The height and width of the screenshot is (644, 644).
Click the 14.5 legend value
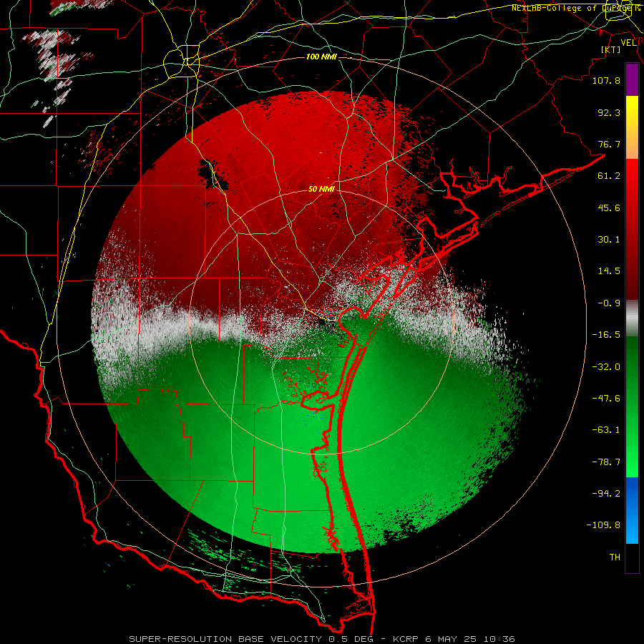(x=609, y=271)
